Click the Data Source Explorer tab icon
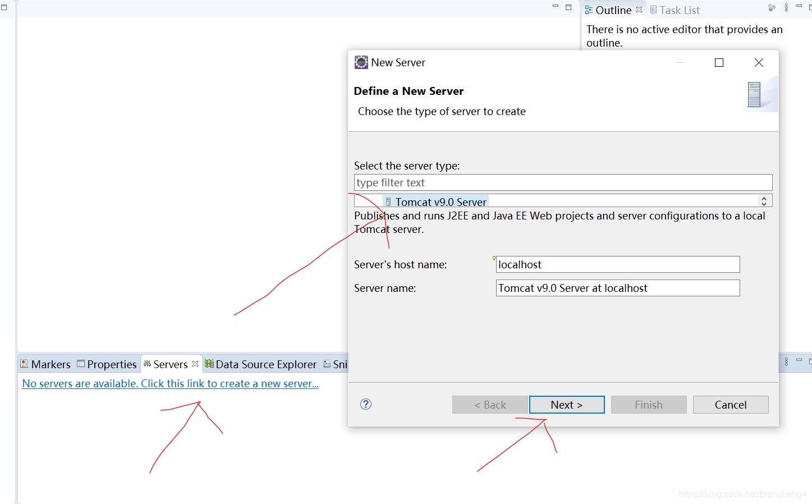The width and height of the screenshot is (812, 504). 209,364
